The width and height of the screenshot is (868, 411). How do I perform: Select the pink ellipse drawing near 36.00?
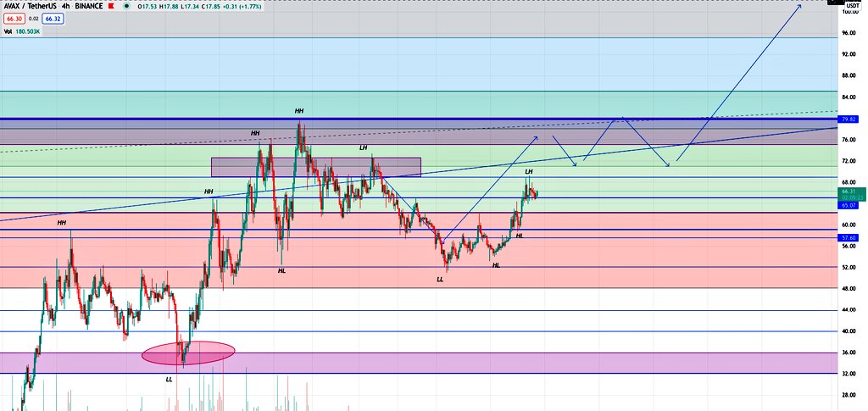click(x=188, y=353)
